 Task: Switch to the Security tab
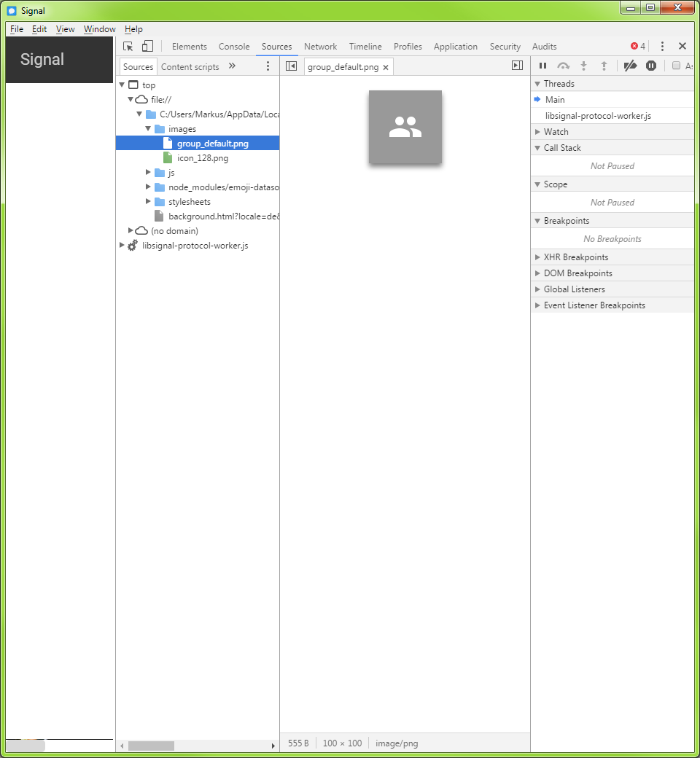pos(505,47)
